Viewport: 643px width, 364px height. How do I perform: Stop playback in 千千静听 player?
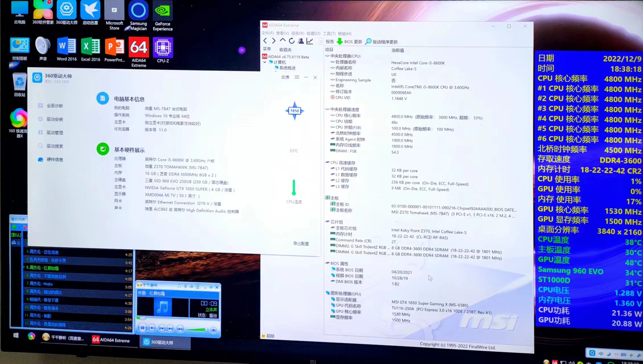pyautogui.click(x=152, y=328)
